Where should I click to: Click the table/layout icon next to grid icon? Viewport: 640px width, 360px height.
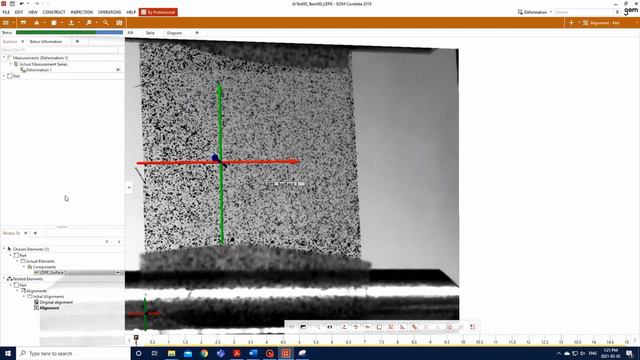coord(23,23)
